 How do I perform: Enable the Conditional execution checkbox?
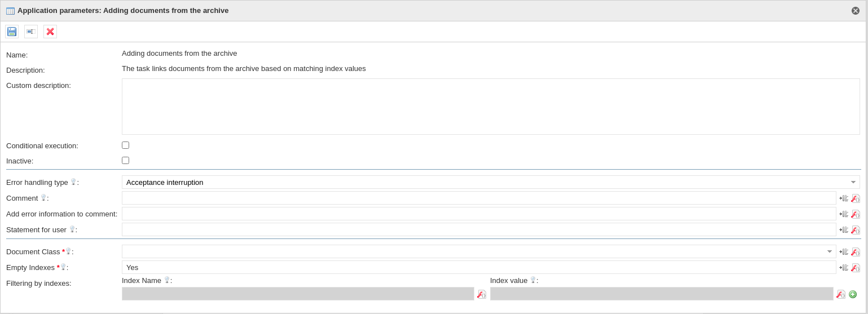tap(125, 145)
